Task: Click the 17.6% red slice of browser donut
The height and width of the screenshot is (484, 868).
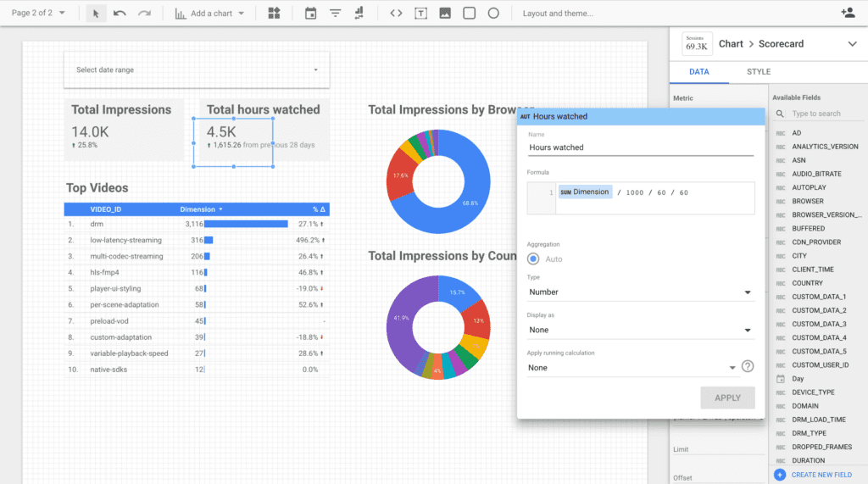Action: (401, 175)
